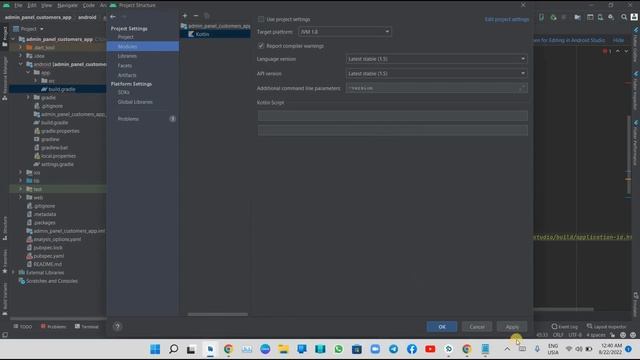This screenshot has width=640, height=360.
Task: Click the previous highlighted error up arrow
Action: pos(618,51)
